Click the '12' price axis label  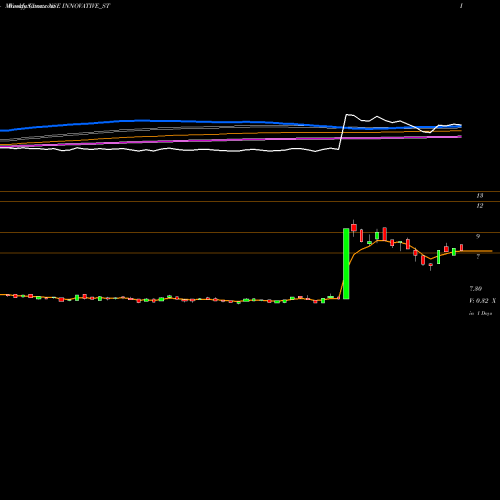tap(479, 206)
